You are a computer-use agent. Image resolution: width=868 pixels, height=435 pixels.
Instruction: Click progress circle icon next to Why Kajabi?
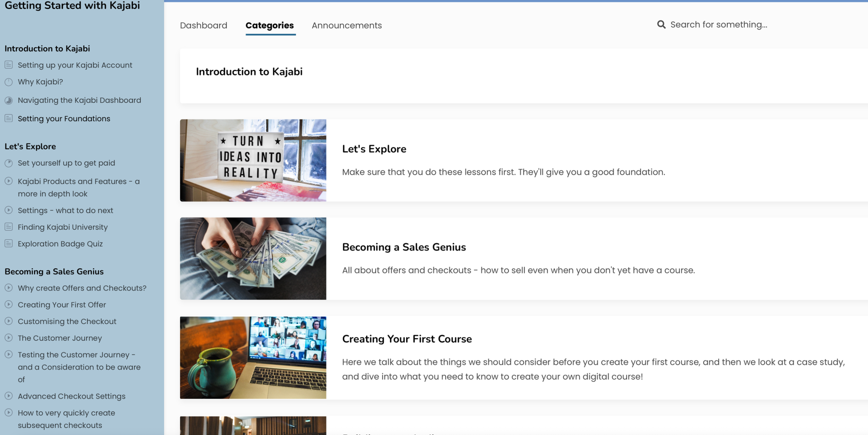pyautogui.click(x=9, y=82)
